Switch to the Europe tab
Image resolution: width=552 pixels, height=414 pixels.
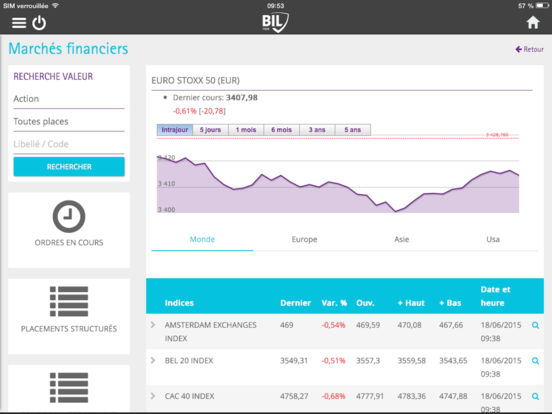click(x=305, y=239)
